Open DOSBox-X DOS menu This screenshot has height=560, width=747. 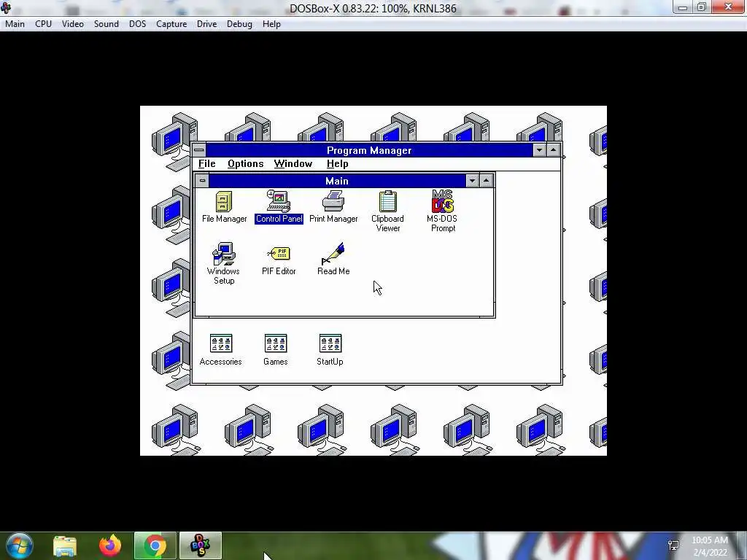(x=138, y=24)
